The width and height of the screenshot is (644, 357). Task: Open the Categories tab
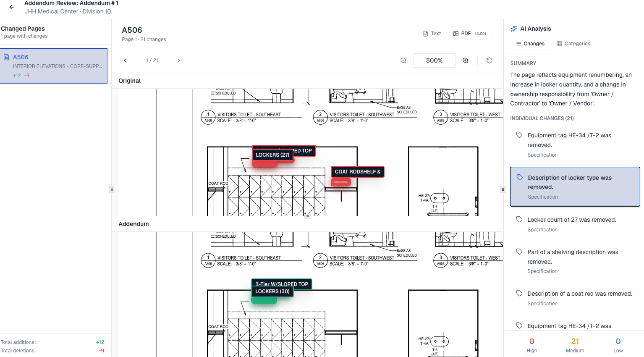click(573, 44)
